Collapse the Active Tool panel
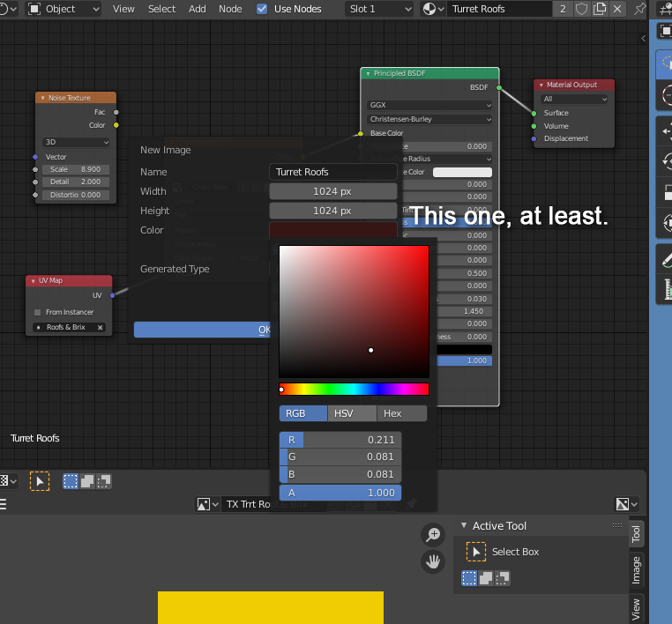Viewport: 672px width, 624px height. click(464, 525)
